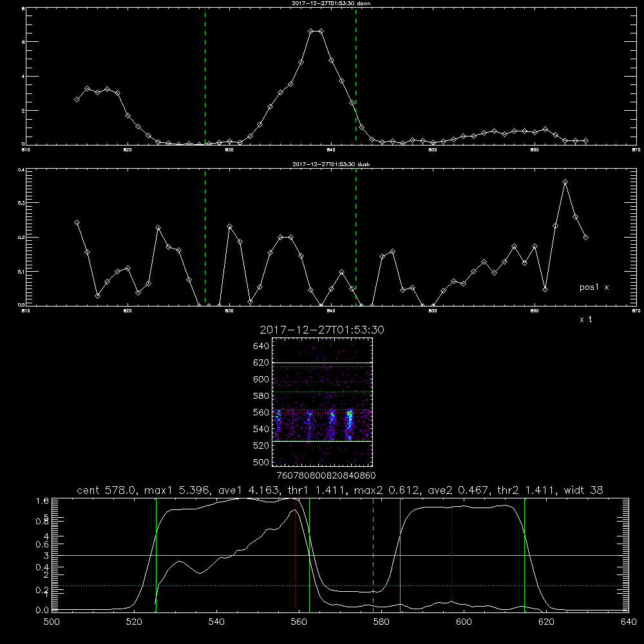Click the '640' x-axis label of bottom plot
The width and height of the screenshot is (644, 644).
(629, 622)
